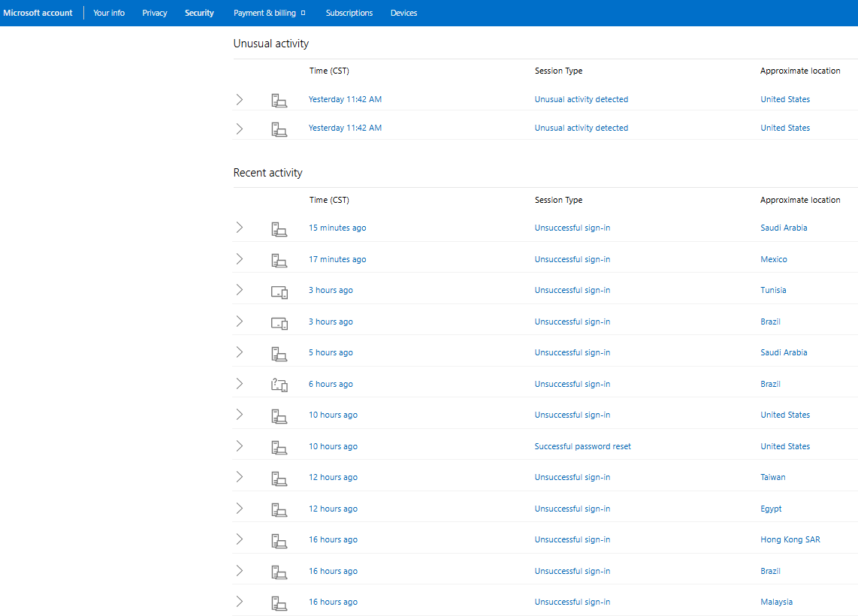The image size is (858, 616).
Task: Click the device icon in the 16 hours ago Brazil row
Action: click(279, 572)
